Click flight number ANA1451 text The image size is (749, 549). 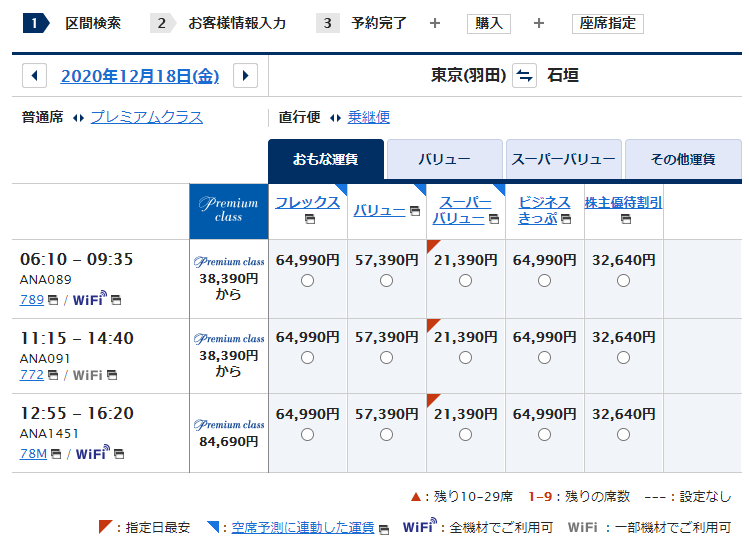(49, 433)
